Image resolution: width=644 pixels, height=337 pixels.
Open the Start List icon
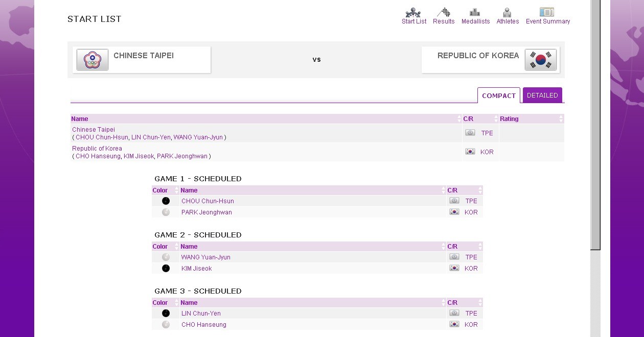coord(413,13)
